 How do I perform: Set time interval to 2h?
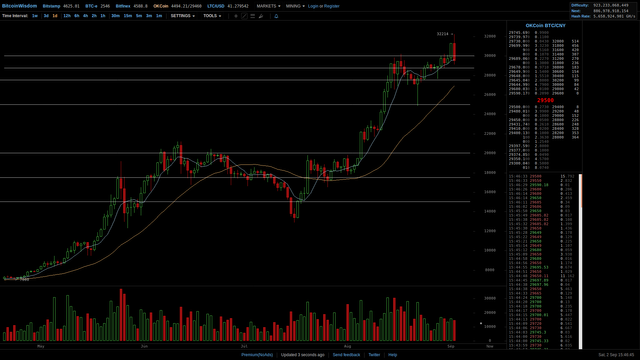[x=94, y=16]
